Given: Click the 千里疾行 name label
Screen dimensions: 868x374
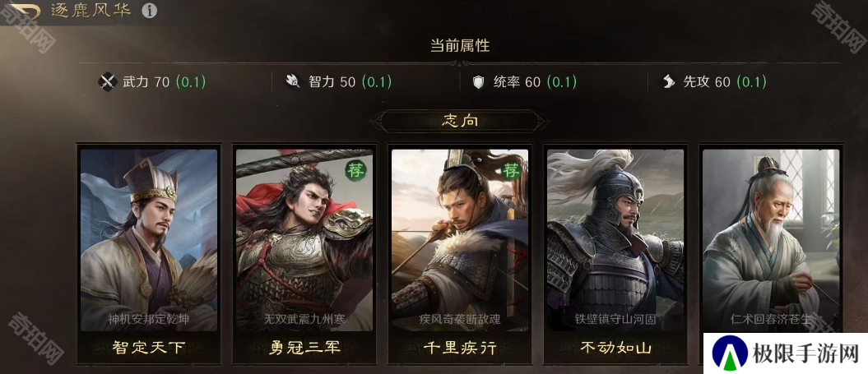Looking at the screenshot, I should (x=460, y=348).
